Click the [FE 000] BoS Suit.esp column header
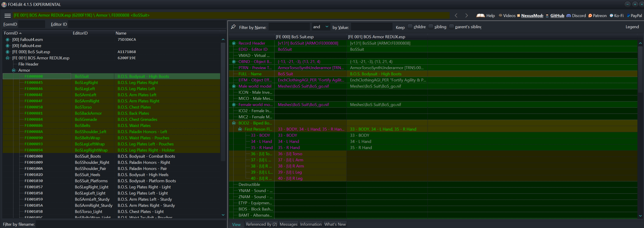The width and height of the screenshot is (644, 228). [311, 37]
